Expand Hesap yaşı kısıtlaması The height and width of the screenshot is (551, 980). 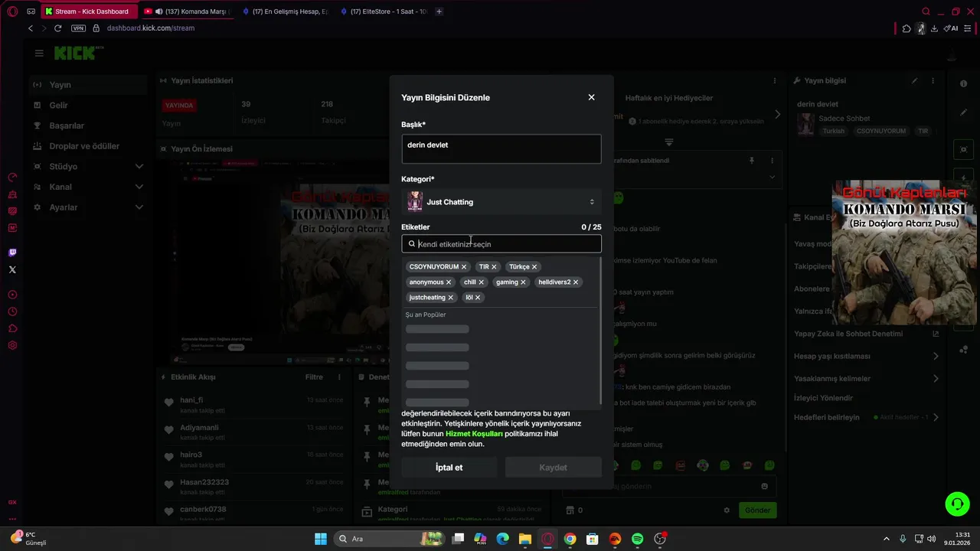tap(936, 357)
